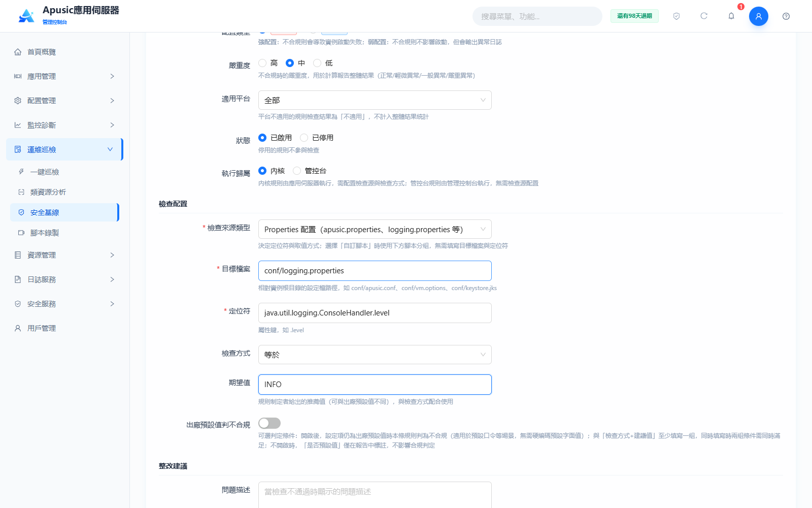Click the recorder icon for 腳本錄製
Screen dimensions: 812x508
point(21,233)
